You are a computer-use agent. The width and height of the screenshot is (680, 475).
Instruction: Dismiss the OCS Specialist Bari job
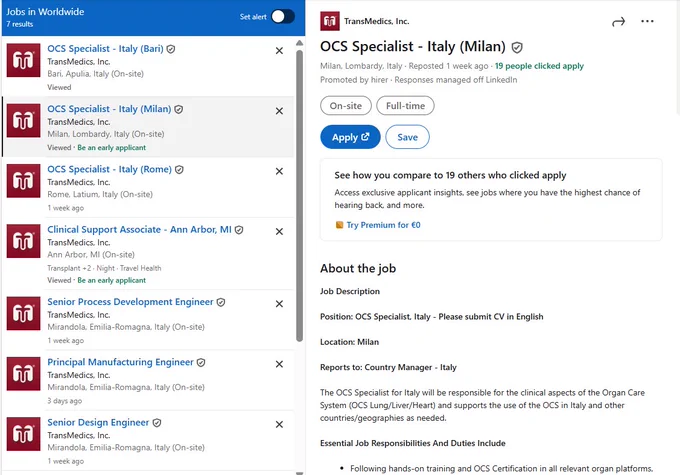pyautogui.click(x=279, y=51)
